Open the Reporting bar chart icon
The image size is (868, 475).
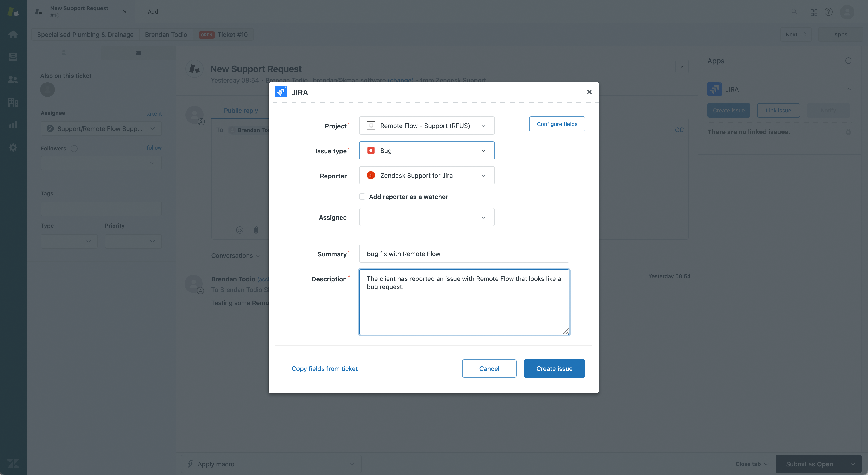coord(13,125)
